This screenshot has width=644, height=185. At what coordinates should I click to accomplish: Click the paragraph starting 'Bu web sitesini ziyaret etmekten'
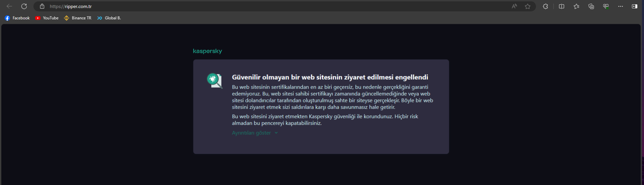(x=325, y=120)
